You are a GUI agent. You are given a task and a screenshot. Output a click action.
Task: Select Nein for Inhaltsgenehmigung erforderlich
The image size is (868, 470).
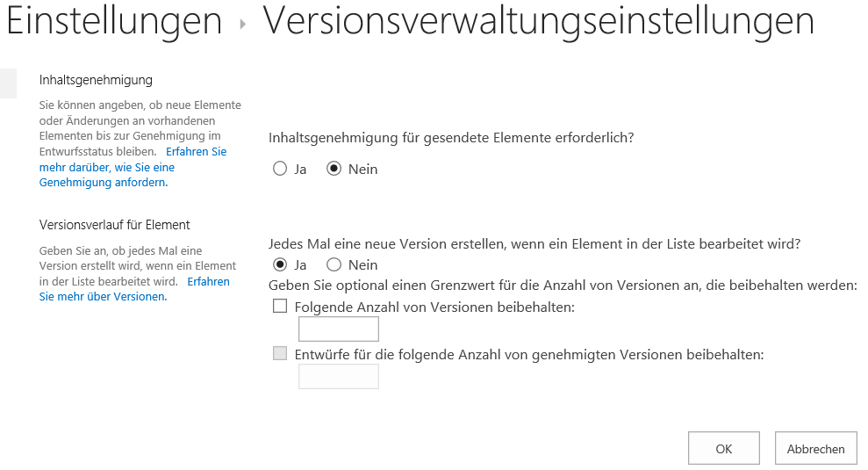click(x=334, y=169)
